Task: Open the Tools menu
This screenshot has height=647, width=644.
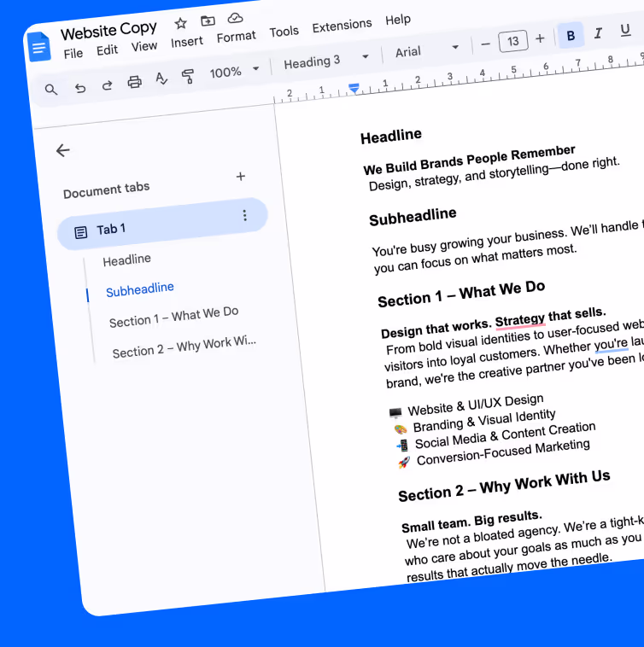Action: 284,32
